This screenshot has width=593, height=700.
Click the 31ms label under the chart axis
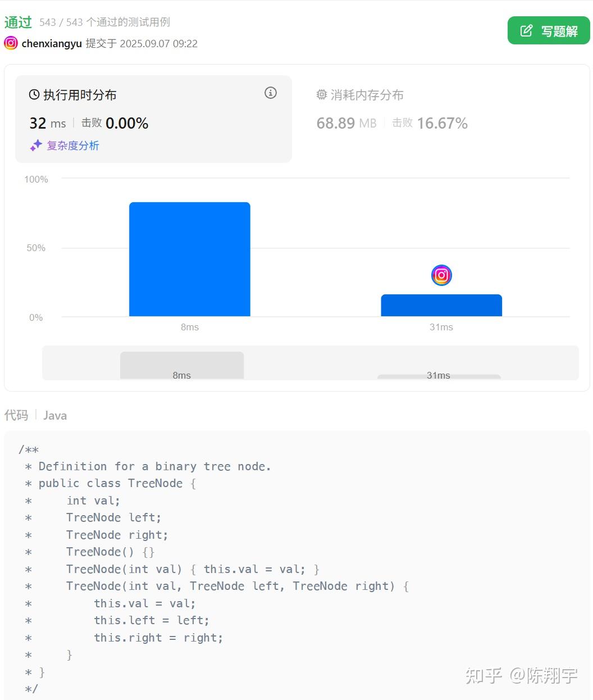click(441, 327)
